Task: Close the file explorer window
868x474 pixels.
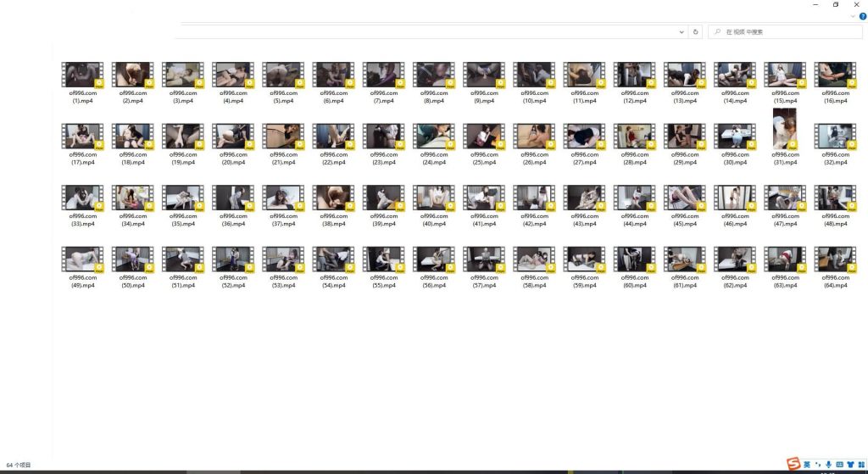Action: (x=856, y=4)
